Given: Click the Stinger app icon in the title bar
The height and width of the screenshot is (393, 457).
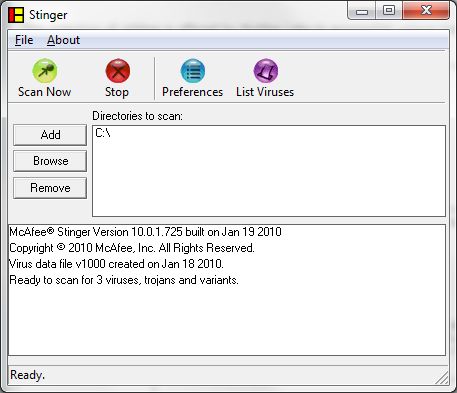Looking at the screenshot, I should (16, 15).
